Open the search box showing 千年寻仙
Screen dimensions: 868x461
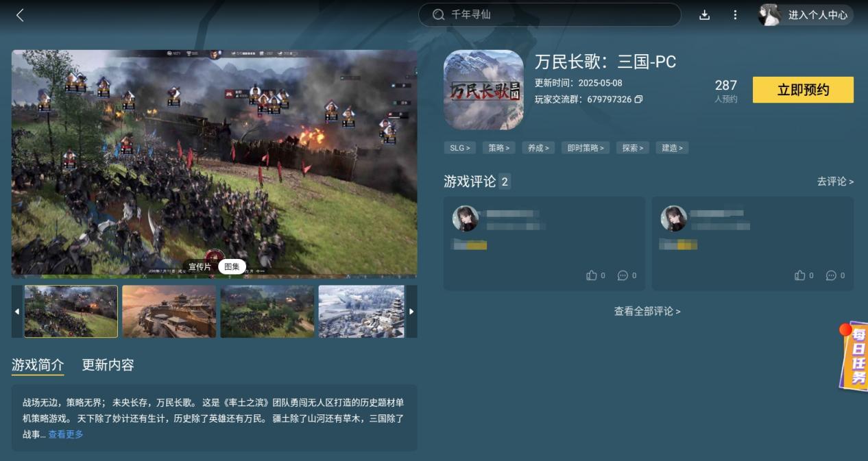550,14
